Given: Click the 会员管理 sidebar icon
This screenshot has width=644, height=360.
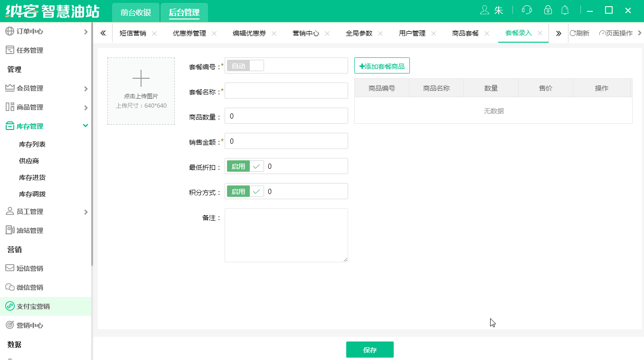Looking at the screenshot, I should (10, 88).
